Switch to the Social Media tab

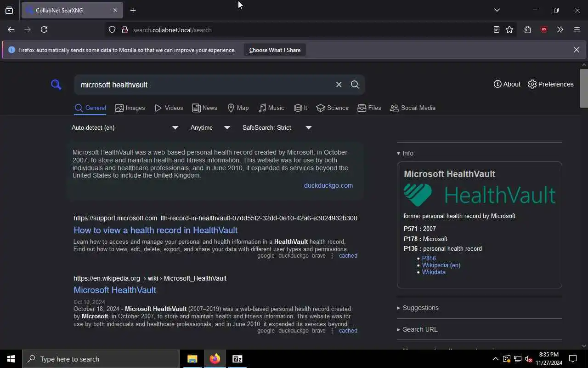[x=413, y=108]
